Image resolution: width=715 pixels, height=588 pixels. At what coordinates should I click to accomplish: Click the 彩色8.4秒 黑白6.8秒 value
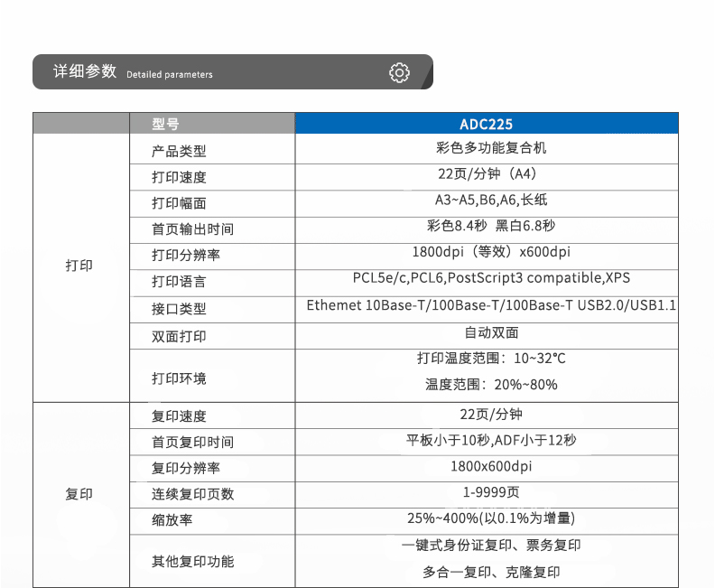[x=490, y=226]
